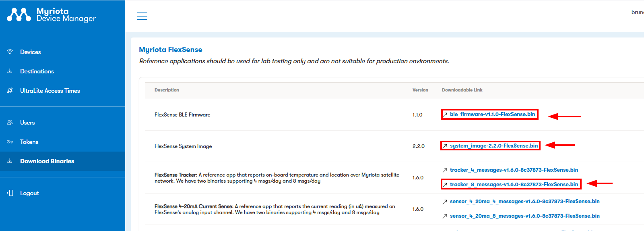644x231 pixels.
Task: Click the UltraLite Access Times satellite icon
Action: [10, 90]
